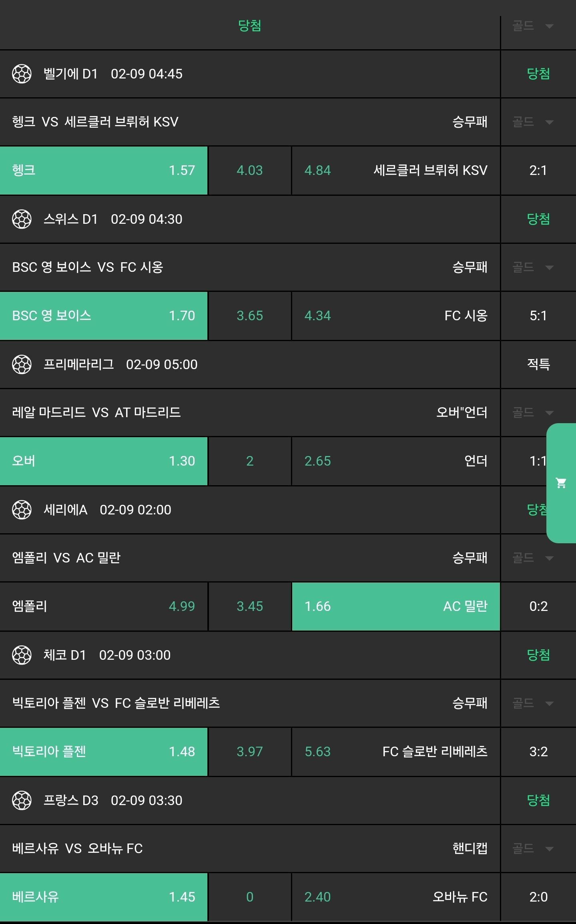Image resolution: width=576 pixels, height=924 pixels.
Task: Toggle the AC 밀란 1.66 selection
Action: pos(396,607)
